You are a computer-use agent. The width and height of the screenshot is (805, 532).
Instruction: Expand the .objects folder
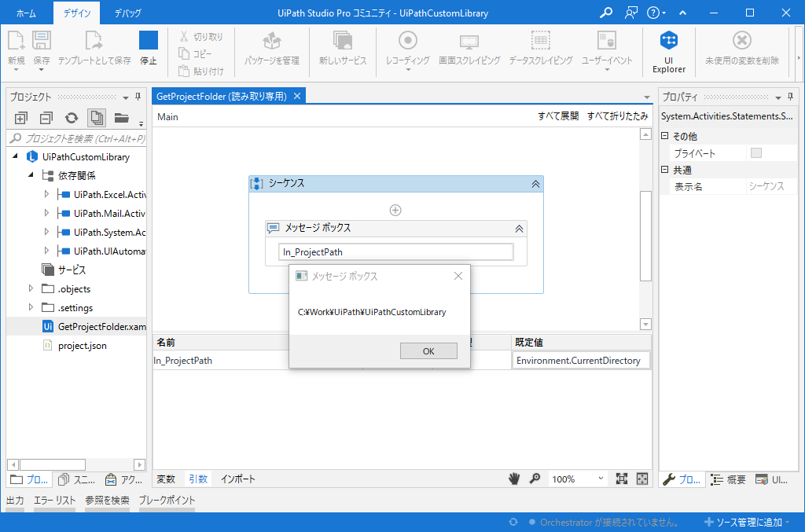[x=31, y=288]
